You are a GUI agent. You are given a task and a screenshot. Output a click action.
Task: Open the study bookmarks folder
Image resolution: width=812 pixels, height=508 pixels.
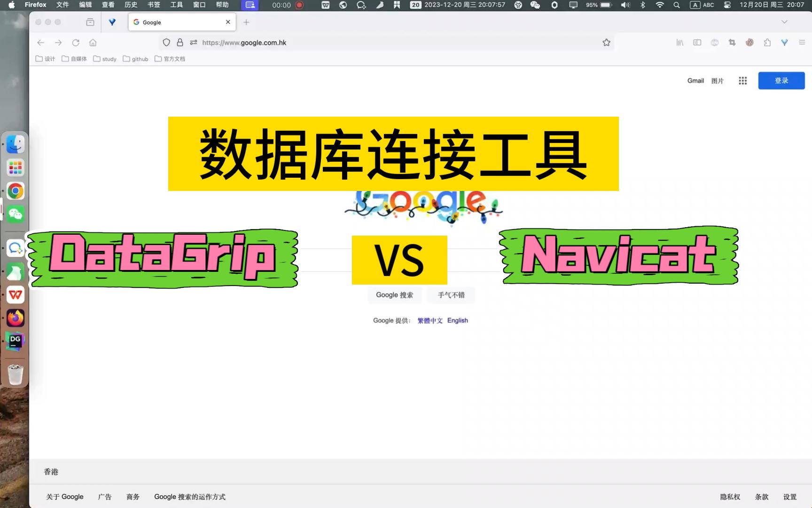tap(105, 59)
